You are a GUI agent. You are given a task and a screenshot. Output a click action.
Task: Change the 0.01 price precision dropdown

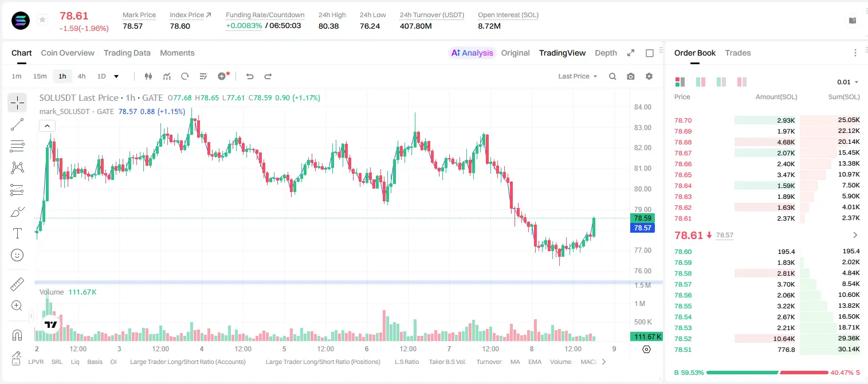pos(848,82)
